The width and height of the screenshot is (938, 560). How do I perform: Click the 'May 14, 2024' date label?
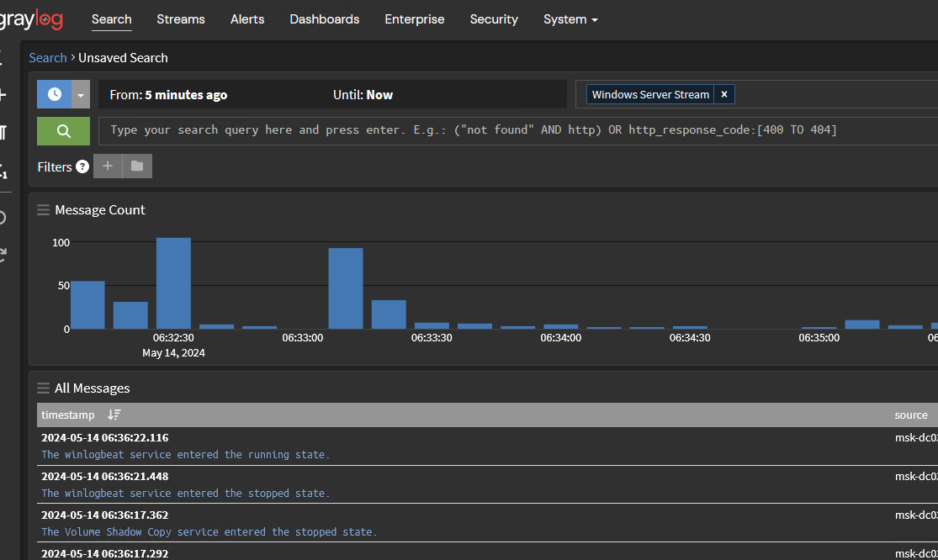[173, 353]
